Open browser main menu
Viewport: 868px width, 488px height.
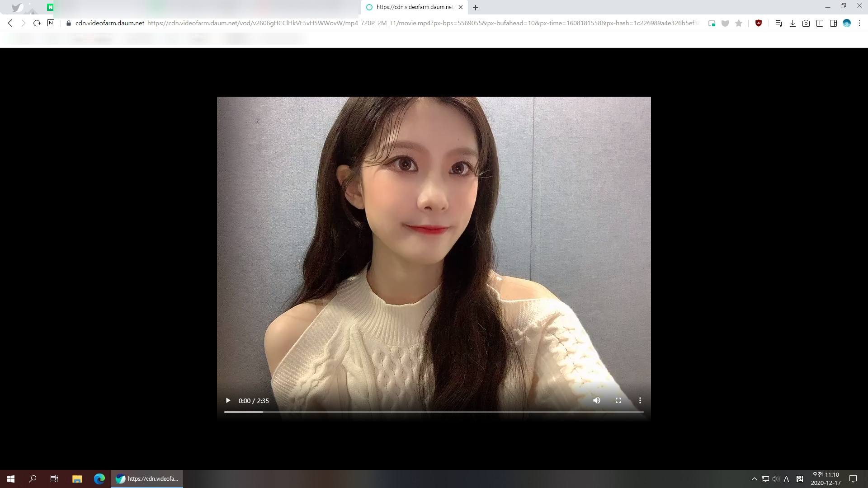(x=859, y=23)
